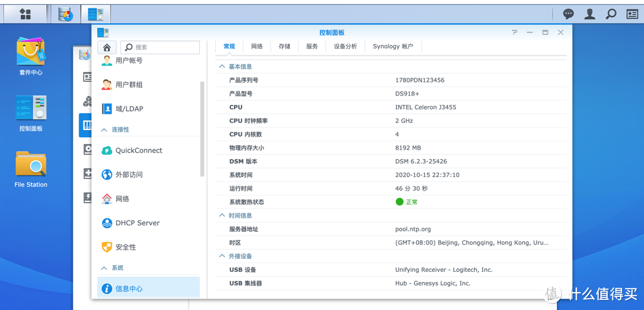
Task: Collapse the Connectivity (连接性) sidebar section
Action: [x=104, y=129]
